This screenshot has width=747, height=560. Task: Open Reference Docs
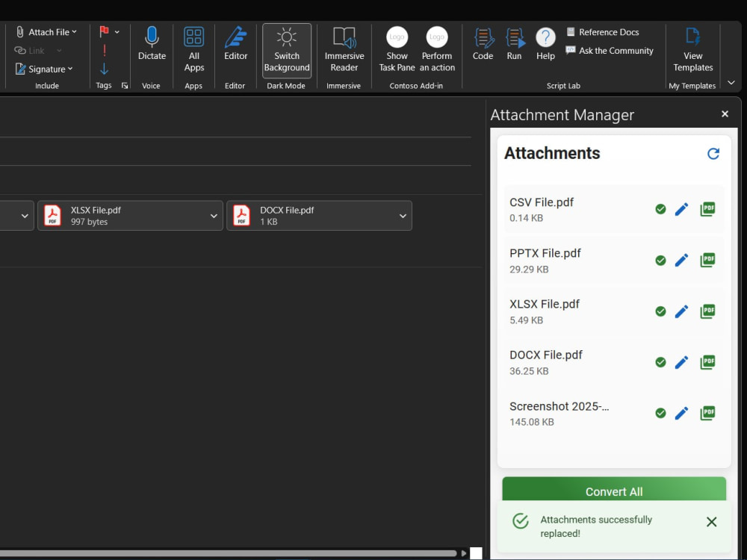[x=603, y=32]
